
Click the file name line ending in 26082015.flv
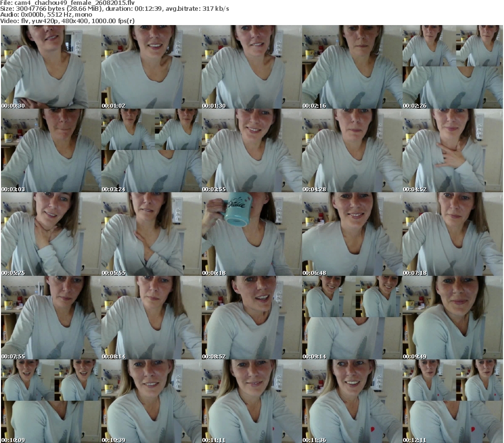67,3
